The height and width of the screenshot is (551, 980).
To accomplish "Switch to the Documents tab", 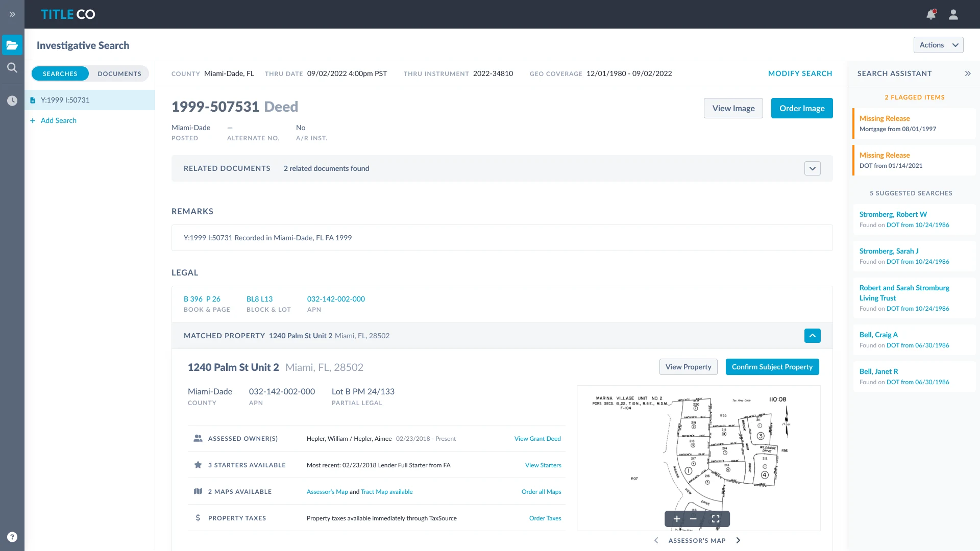I will click(119, 73).
